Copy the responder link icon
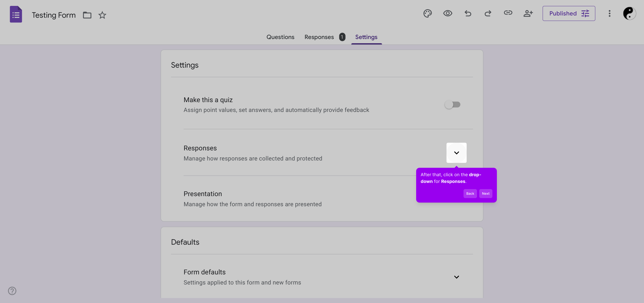This screenshot has width=644, height=303. tap(508, 13)
